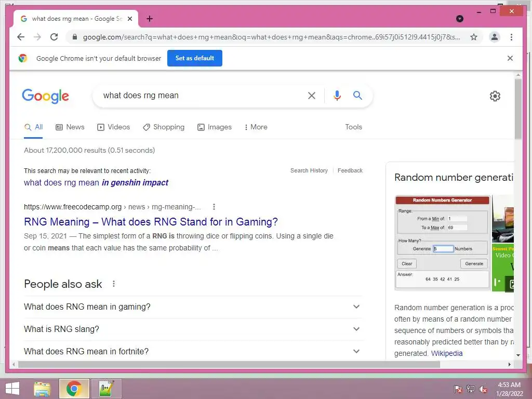This screenshot has height=399, width=532.
Task: Open the Wikipedia link in the knowledge panel
Action: (x=446, y=353)
